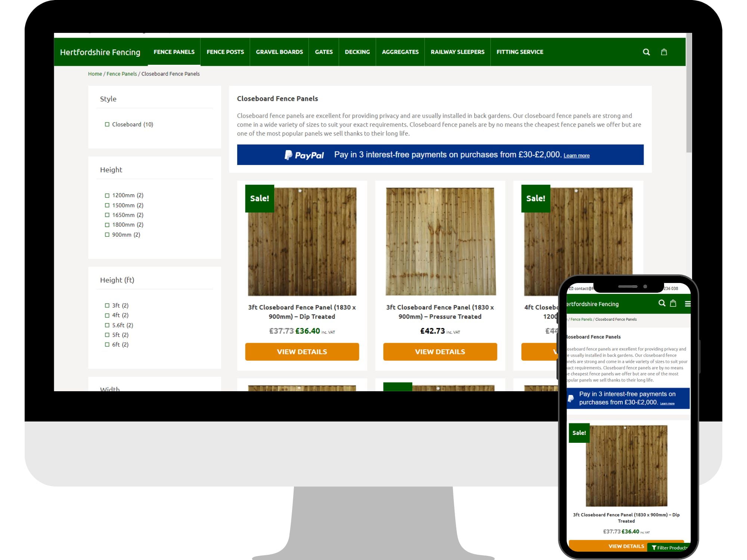Click VIEW DETAILS for dip treated panel
The image size is (747, 560).
tap(302, 351)
